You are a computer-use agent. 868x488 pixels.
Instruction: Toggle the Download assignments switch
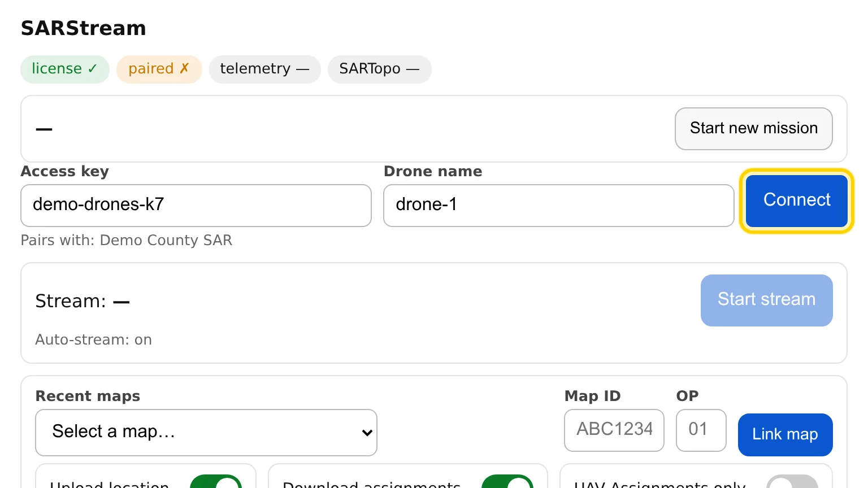click(x=507, y=482)
